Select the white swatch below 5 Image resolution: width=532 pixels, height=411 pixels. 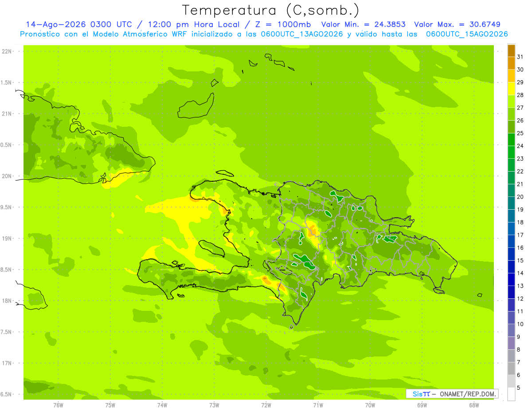pos(511,394)
